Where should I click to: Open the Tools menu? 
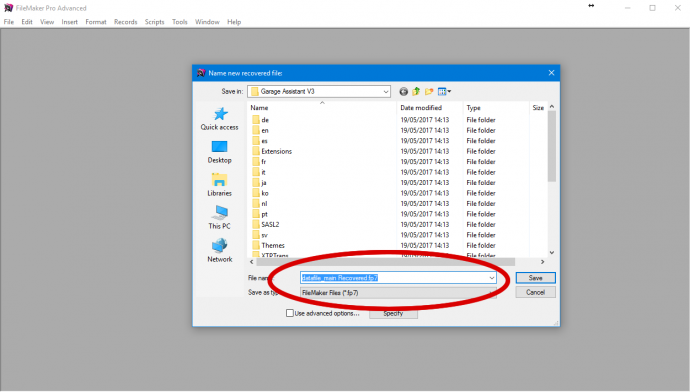click(180, 22)
